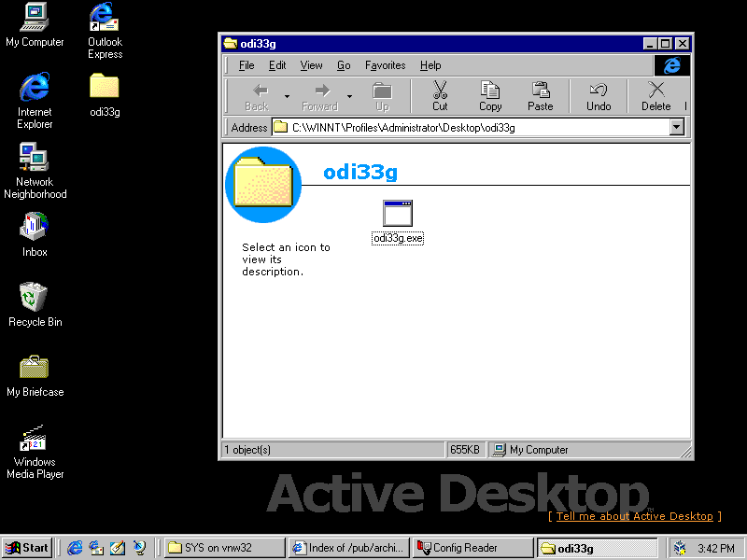Minimize the odi33g window
Image resolution: width=747 pixels, height=560 pixels.
tap(650, 44)
